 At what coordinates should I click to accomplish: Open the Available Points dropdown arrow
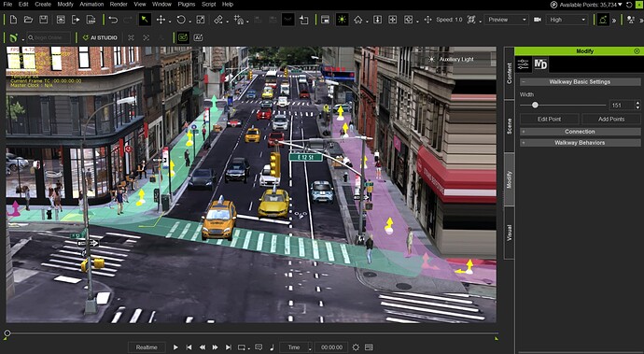pos(620,5)
